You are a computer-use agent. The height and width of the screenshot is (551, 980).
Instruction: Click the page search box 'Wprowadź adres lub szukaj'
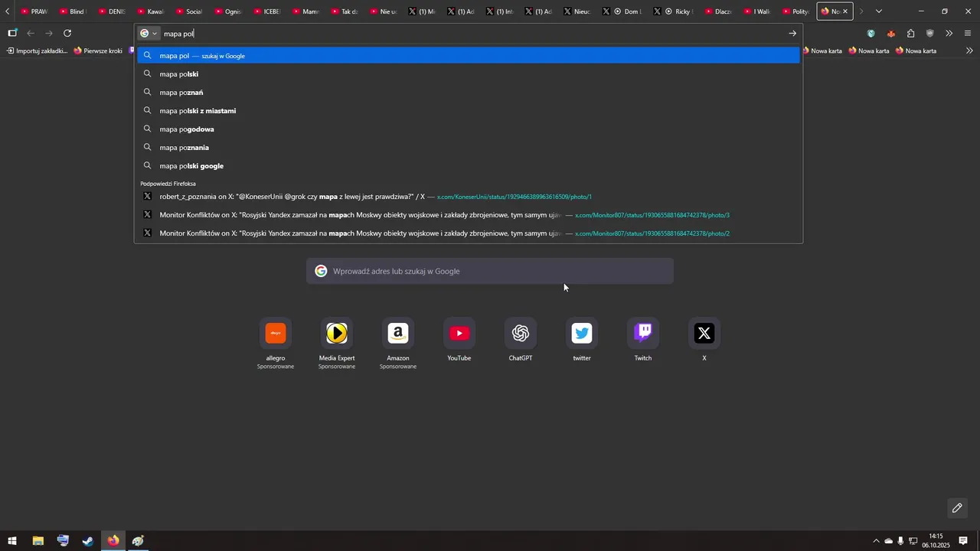click(x=490, y=271)
